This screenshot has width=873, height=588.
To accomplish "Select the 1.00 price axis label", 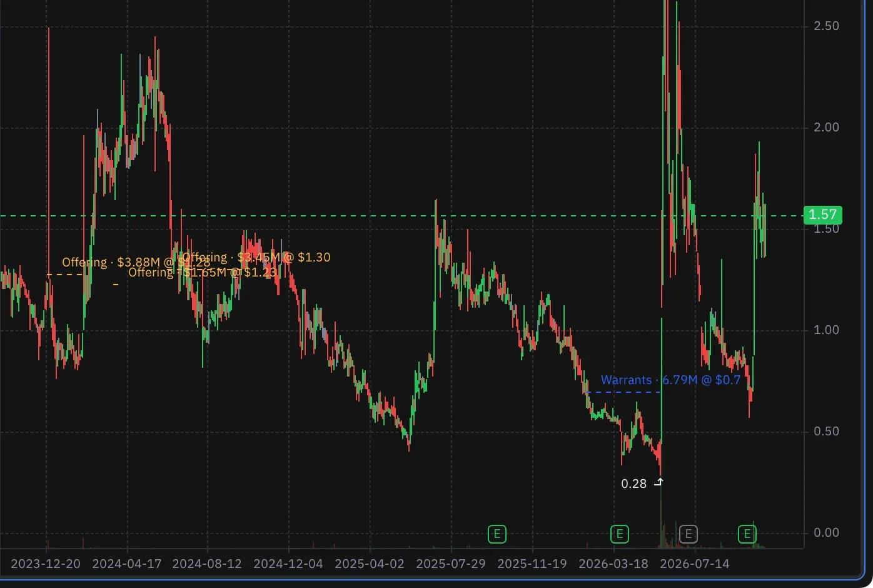I will [x=826, y=330].
